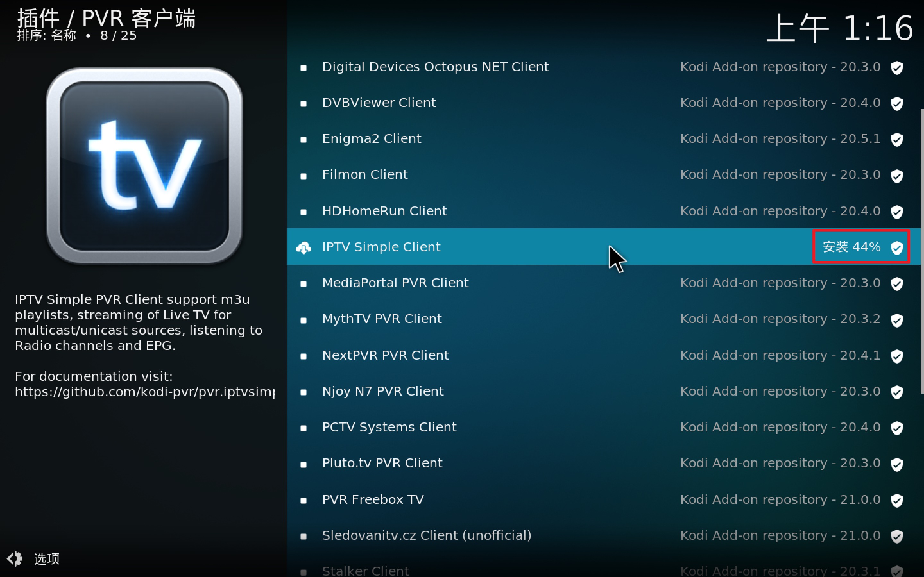
Task: Click the square bullet beside Pluto.tv PVR Client
Action: pyautogui.click(x=304, y=464)
